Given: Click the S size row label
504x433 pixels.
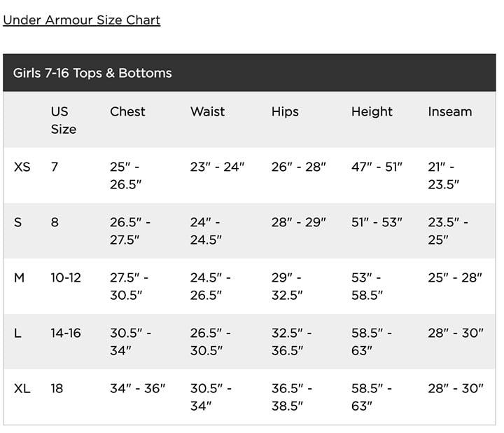Looking at the screenshot, I should [x=18, y=222].
